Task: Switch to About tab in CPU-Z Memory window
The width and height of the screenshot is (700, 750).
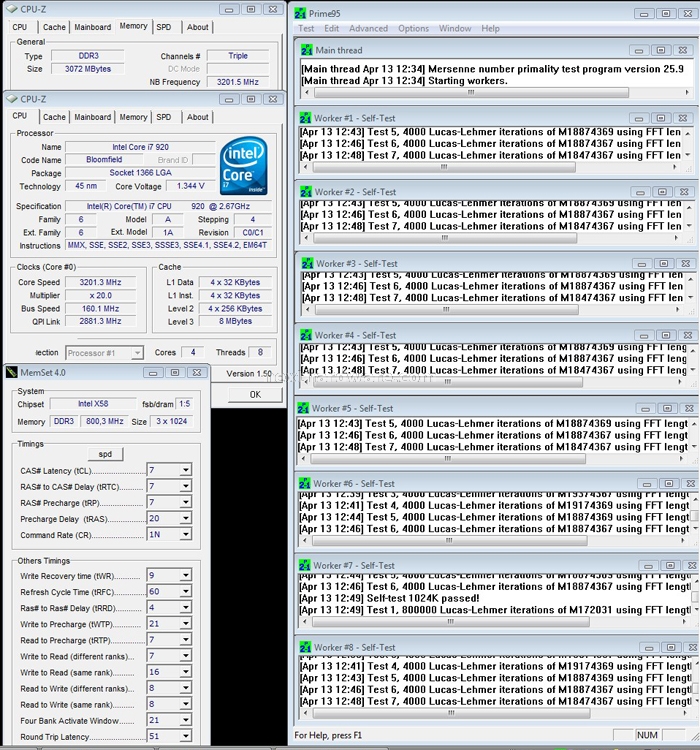Action: [x=198, y=27]
